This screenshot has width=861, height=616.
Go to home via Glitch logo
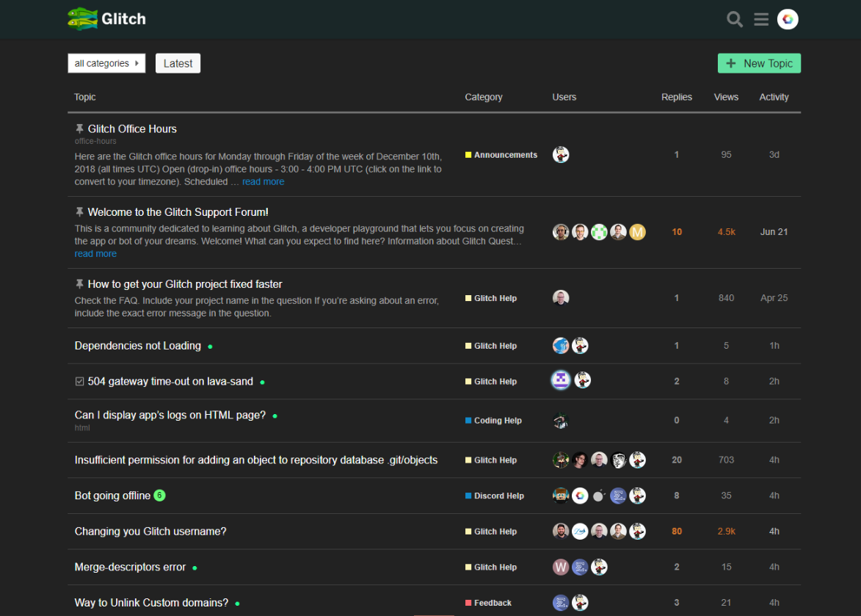(x=106, y=18)
